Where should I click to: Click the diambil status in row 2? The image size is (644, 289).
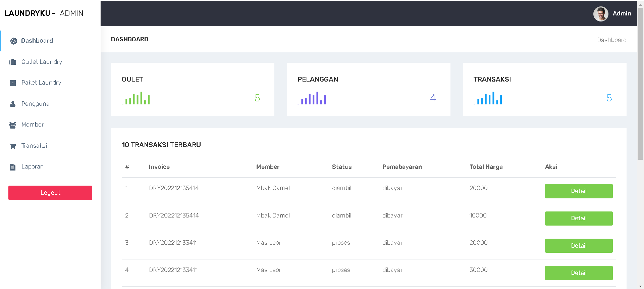point(342,215)
